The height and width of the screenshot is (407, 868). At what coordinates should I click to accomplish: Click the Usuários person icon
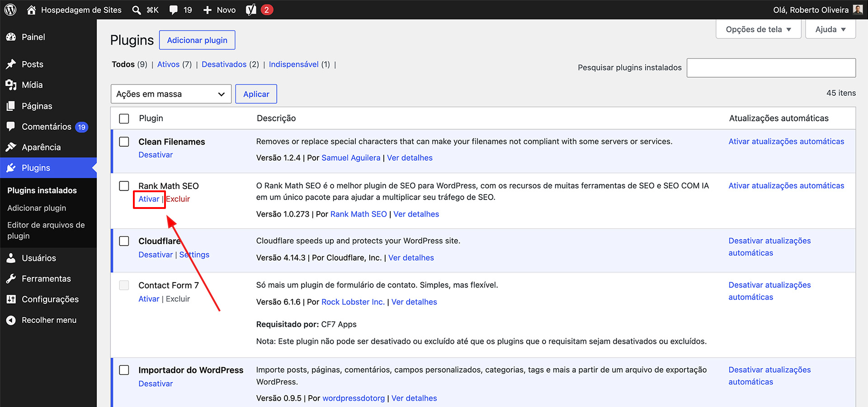pos(11,258)
